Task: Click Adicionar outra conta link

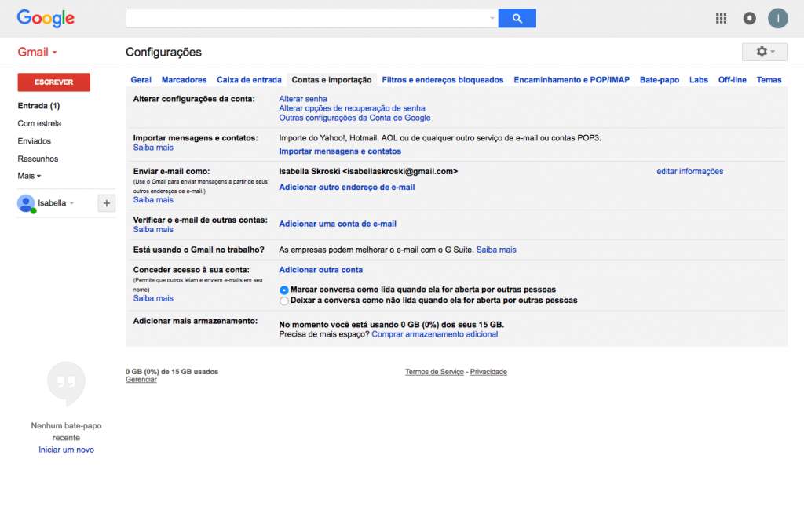Action: point(320,270)
